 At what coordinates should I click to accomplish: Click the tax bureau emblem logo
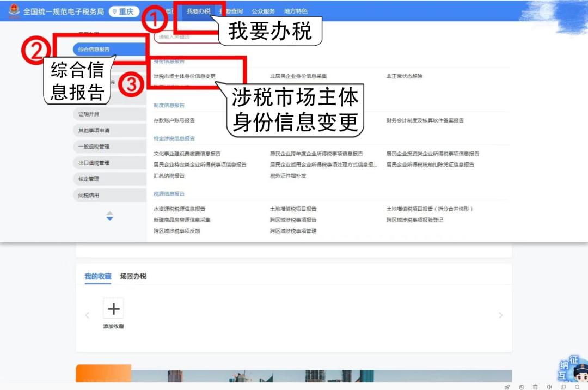coord(12,11)
